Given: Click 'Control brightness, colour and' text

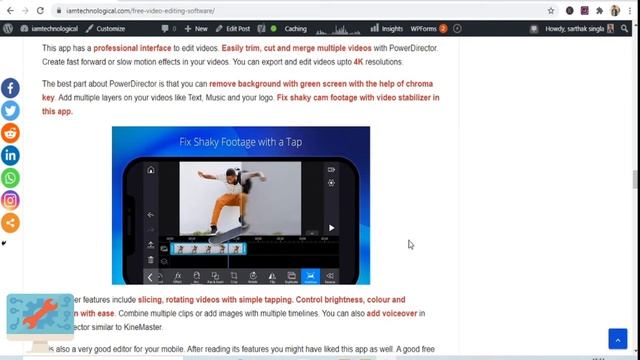Looking at the screenshot, I should (351, 300).
